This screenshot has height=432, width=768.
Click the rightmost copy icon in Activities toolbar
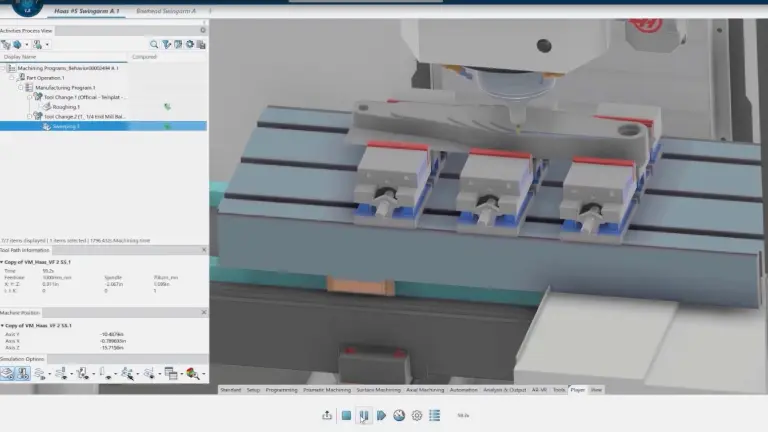201,45
